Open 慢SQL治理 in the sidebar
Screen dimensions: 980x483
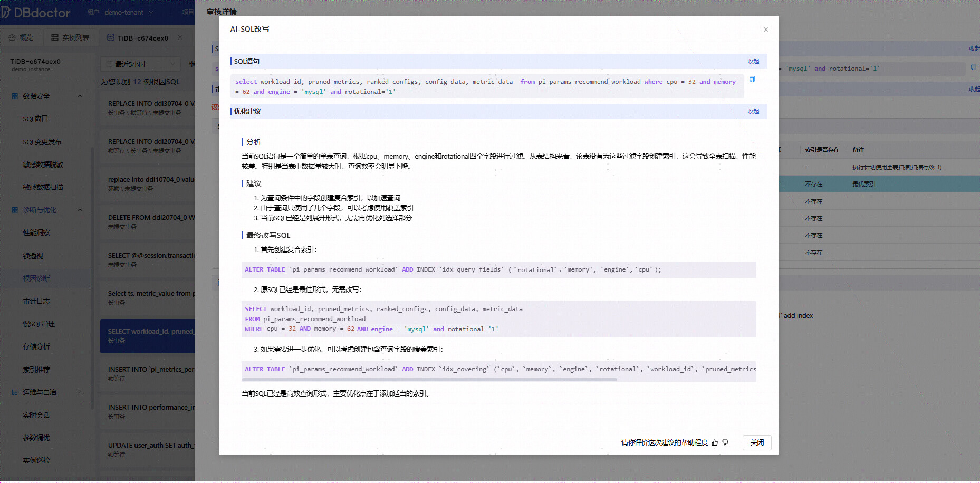click(39, 324)
